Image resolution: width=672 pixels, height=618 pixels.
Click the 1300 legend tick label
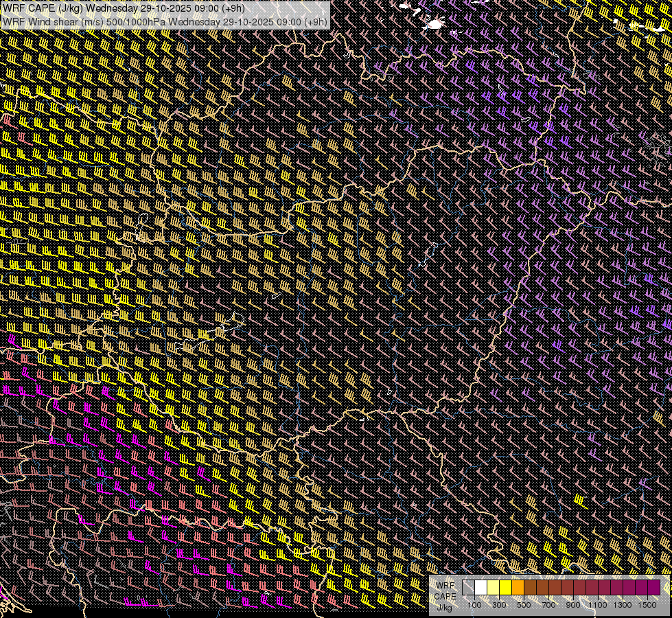pyautogui.click(x=623, y=605)
